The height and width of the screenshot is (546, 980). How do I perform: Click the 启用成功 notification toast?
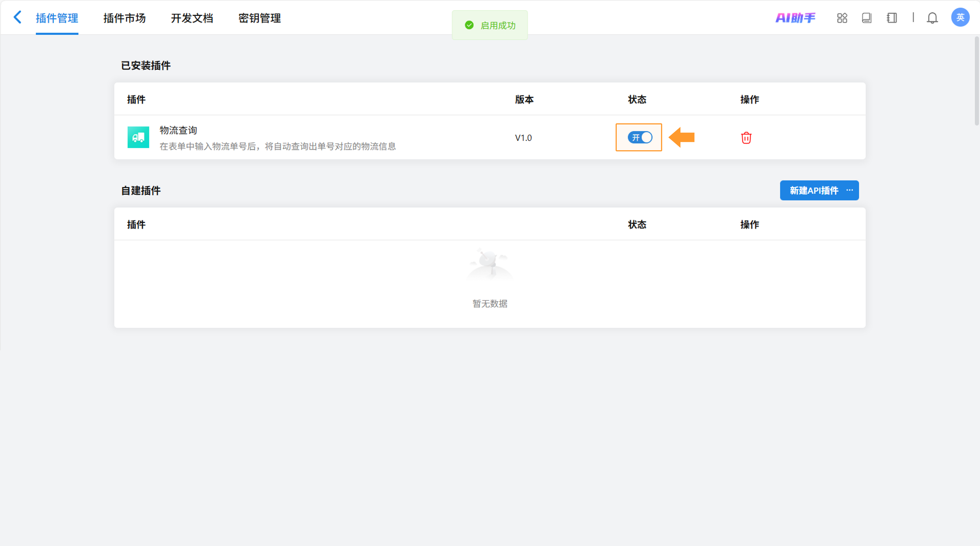pyautogui.click(x=490, y=25)
